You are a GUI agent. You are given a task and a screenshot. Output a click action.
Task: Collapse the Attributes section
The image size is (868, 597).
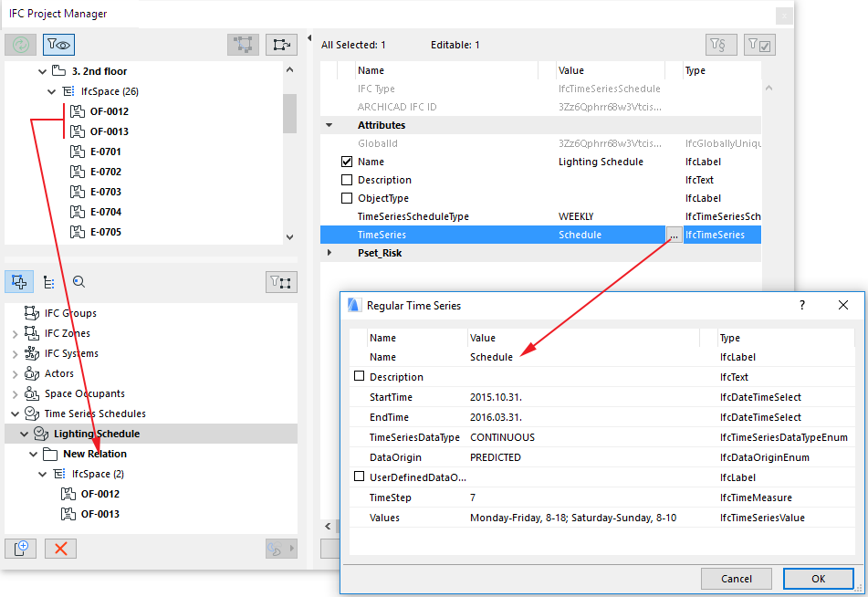pos(329,125)
